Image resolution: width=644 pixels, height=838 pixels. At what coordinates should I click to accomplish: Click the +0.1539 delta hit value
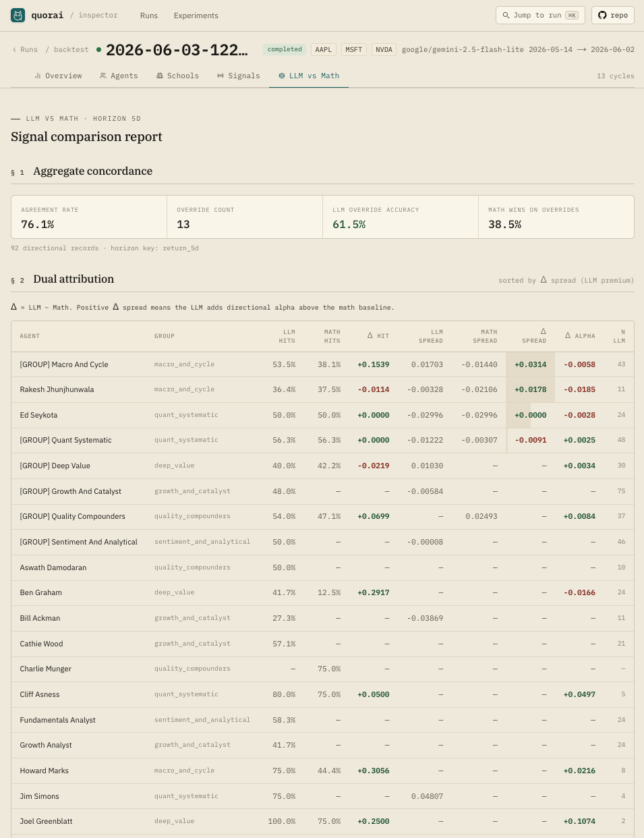click(374, 364)
